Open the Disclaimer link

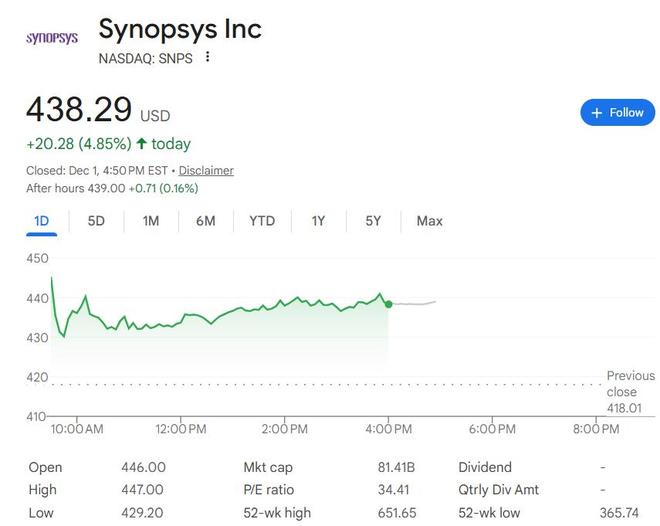(206, 170)
